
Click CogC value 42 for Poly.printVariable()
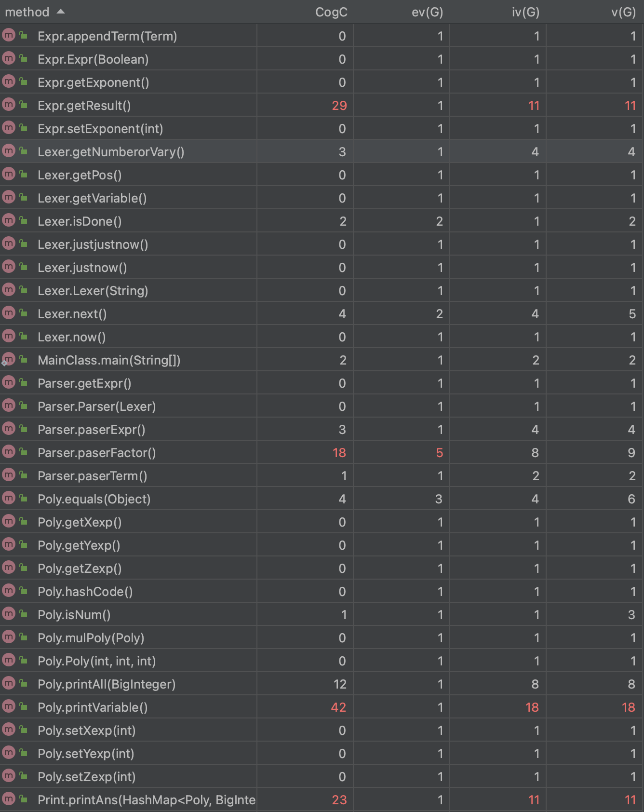pyautogui.click(x=338, y=707)
